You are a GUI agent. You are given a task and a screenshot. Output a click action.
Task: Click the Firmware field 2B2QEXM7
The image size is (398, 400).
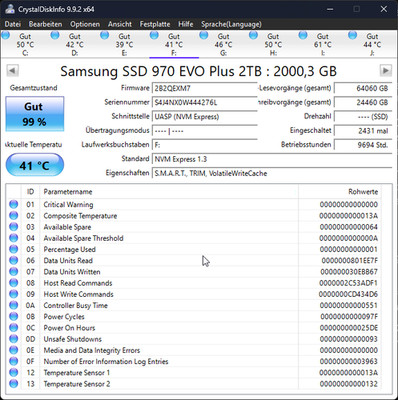coord(205,88)
